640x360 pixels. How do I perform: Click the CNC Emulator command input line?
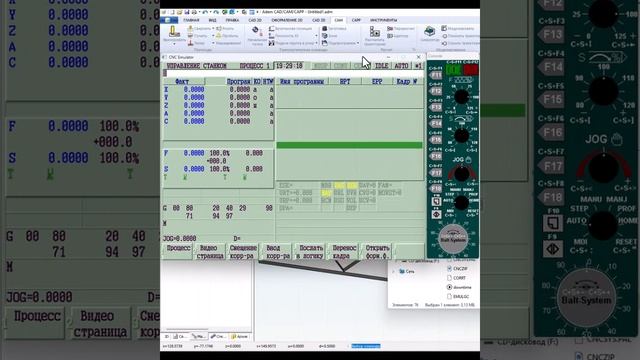point(293,73)
